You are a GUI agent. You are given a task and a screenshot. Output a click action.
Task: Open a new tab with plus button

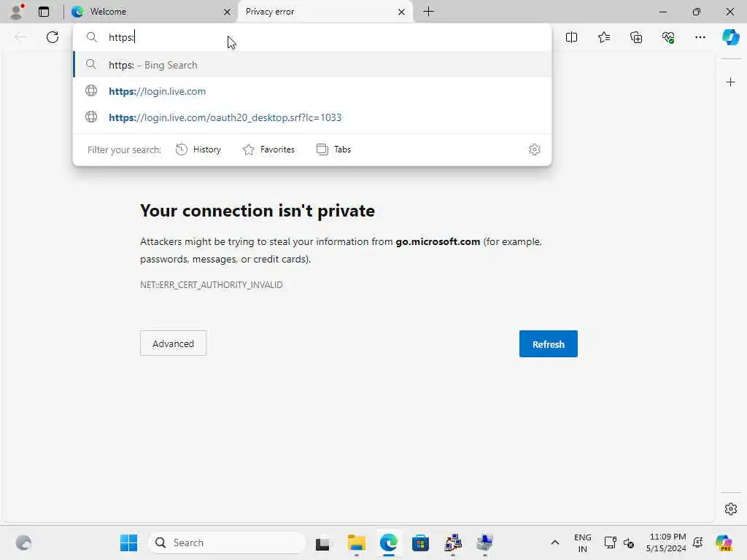coord(428,12)
